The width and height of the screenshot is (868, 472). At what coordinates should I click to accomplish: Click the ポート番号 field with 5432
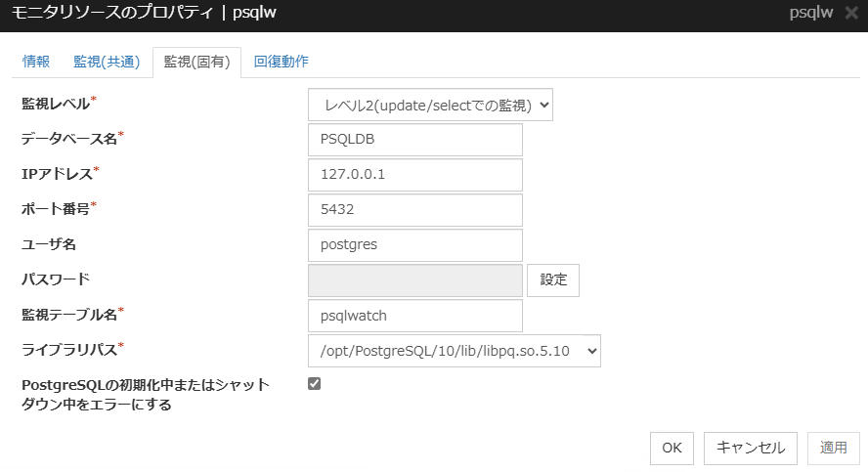pos(414,210)
